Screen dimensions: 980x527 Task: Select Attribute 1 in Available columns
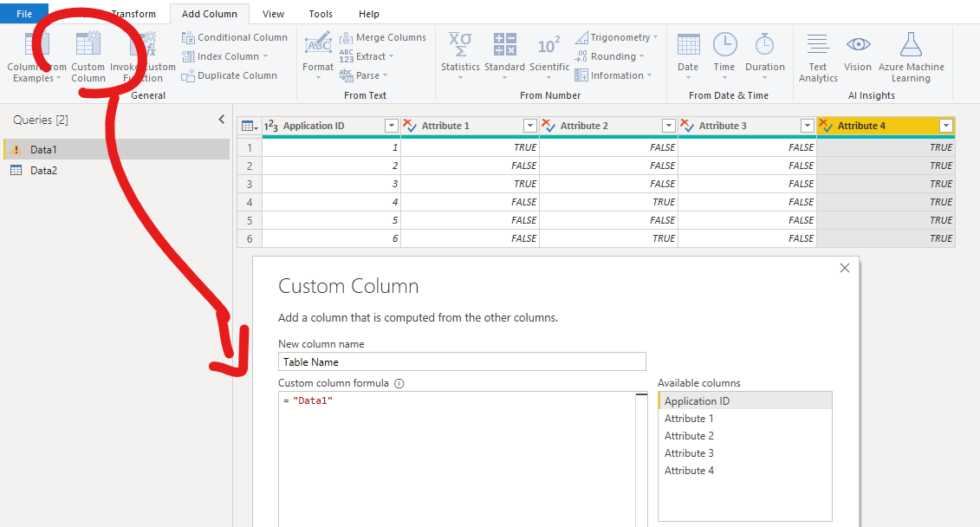coord(745,419)
